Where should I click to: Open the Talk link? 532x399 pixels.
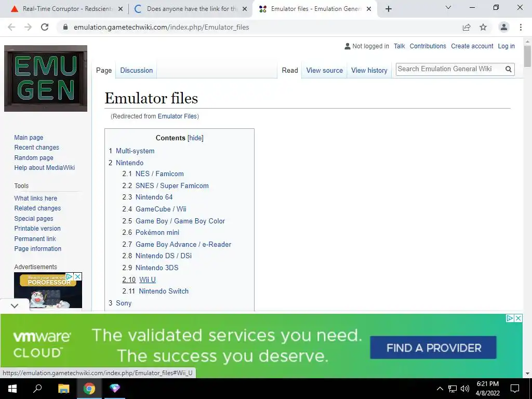coord(400,46)
